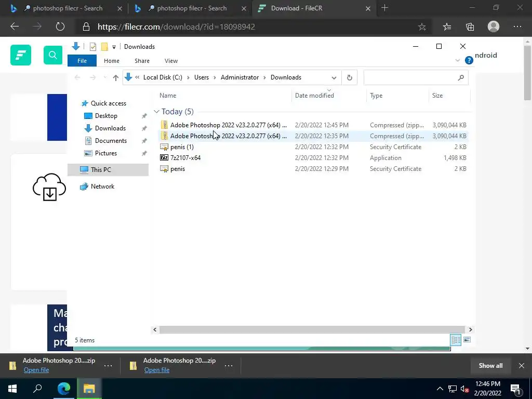Image resolution: width=532 pixels, height=399 pixels.
Task: Click the green search icon on FileCR page
Action: [53, 55]
